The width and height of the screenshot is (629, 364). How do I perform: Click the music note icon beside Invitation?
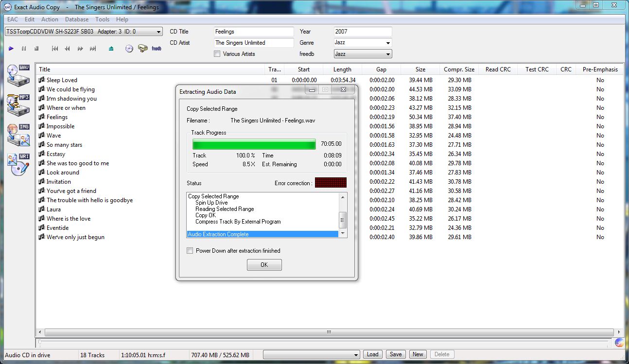(42, 182)
